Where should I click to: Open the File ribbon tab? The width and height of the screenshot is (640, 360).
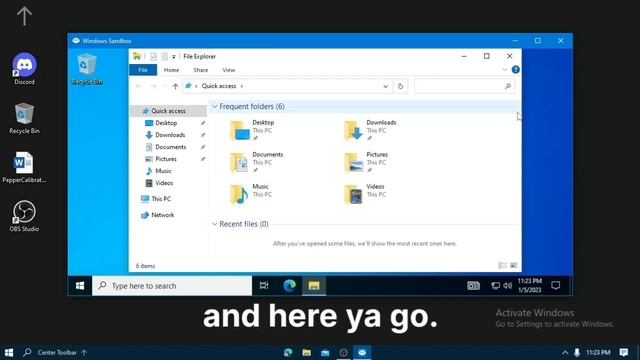[143, 70]
